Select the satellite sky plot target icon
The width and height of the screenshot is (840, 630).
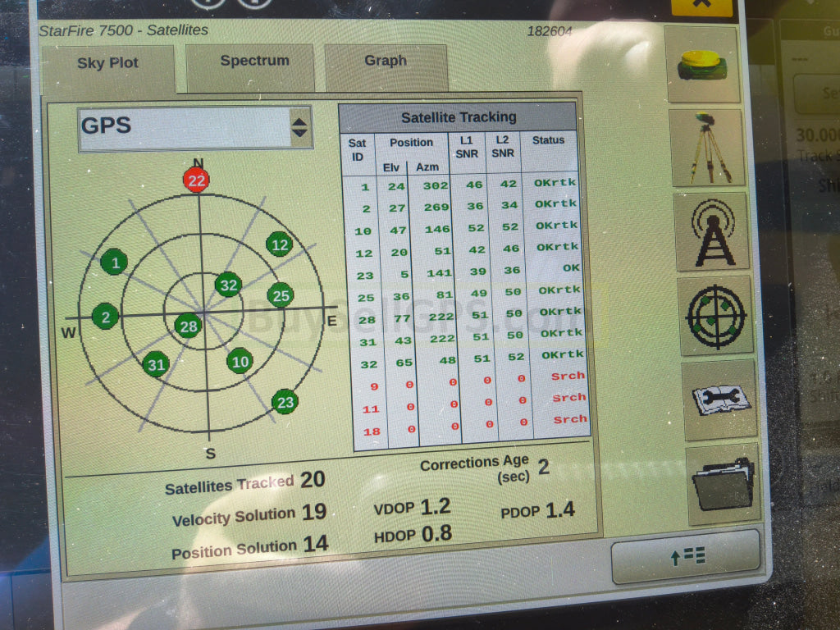click(x=716, y=316)
